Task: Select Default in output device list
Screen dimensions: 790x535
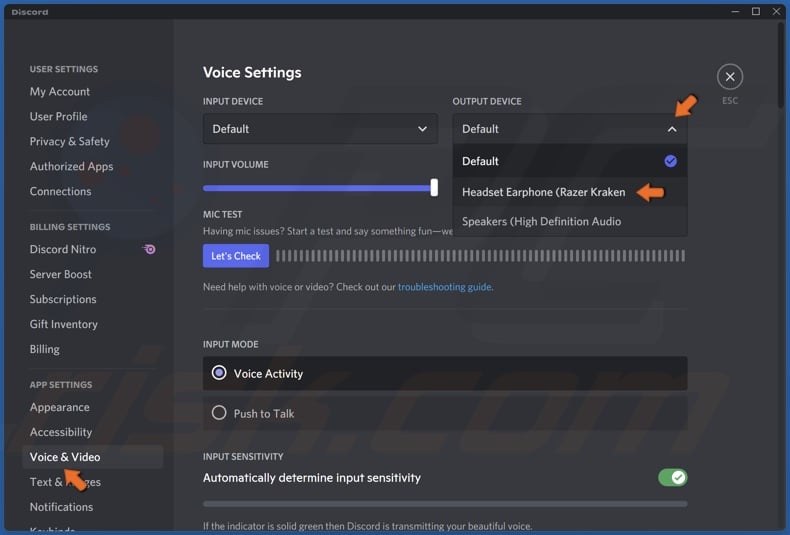Action: (570, 161)
